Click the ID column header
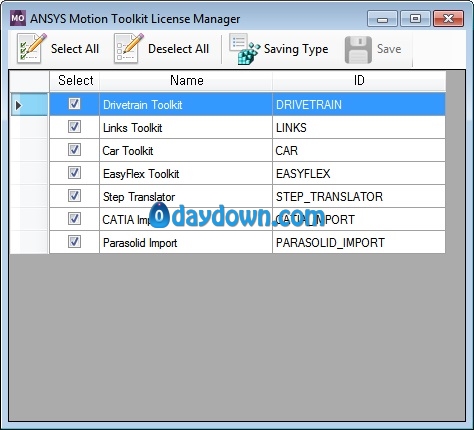 point(359,81)
